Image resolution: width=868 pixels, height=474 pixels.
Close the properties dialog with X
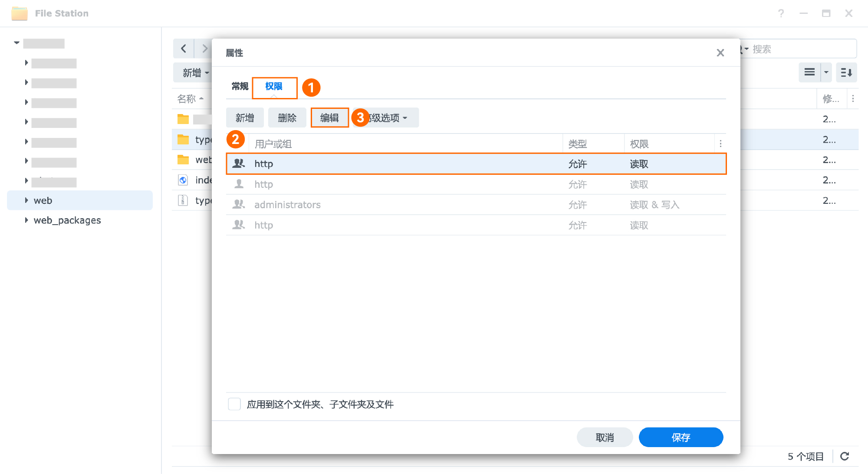(x=720, y=53)
